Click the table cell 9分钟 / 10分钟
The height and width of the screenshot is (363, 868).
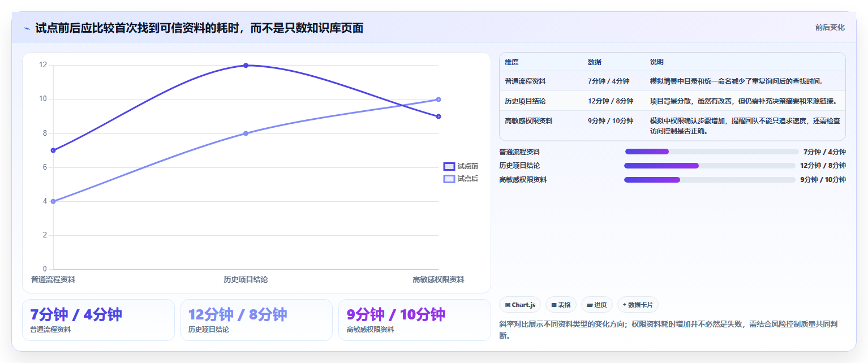click(x=611, y=121)
